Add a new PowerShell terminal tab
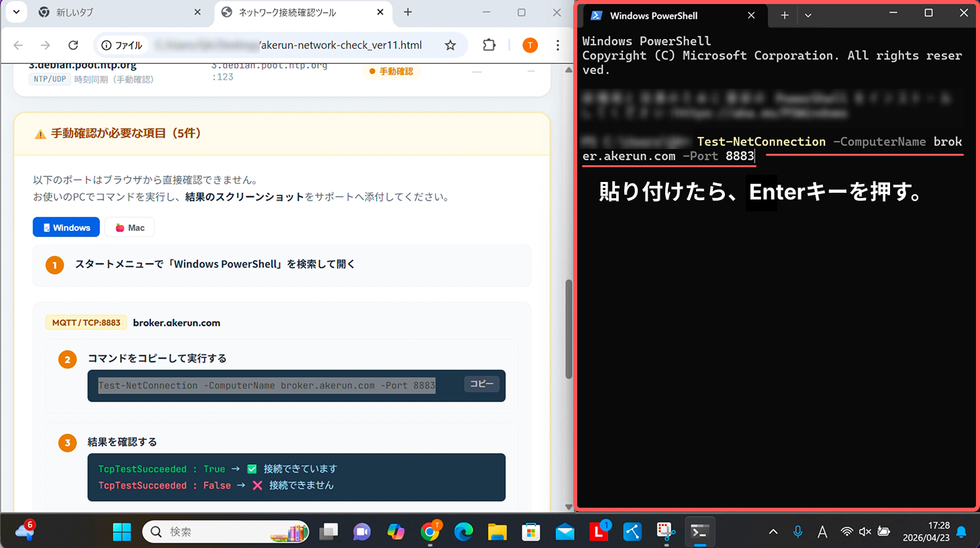Viewport: 980px width, 548px height. pyautogui.click(x=784, y=15)
